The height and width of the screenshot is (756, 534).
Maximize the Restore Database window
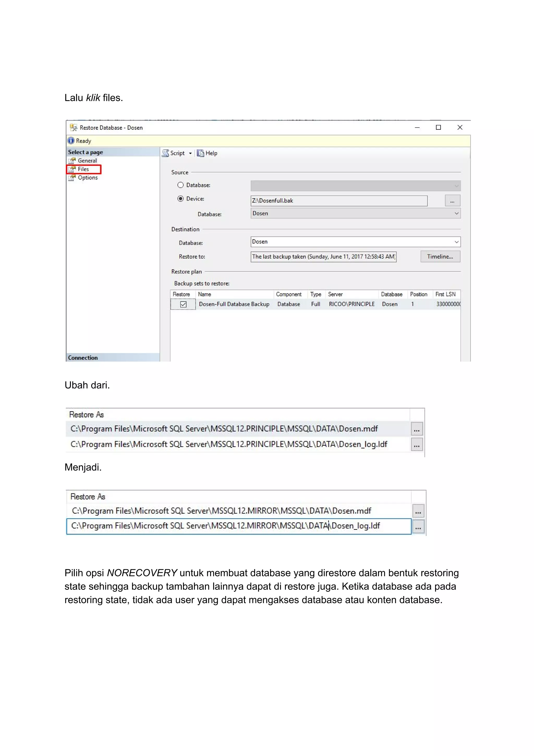tap(438, 127)
